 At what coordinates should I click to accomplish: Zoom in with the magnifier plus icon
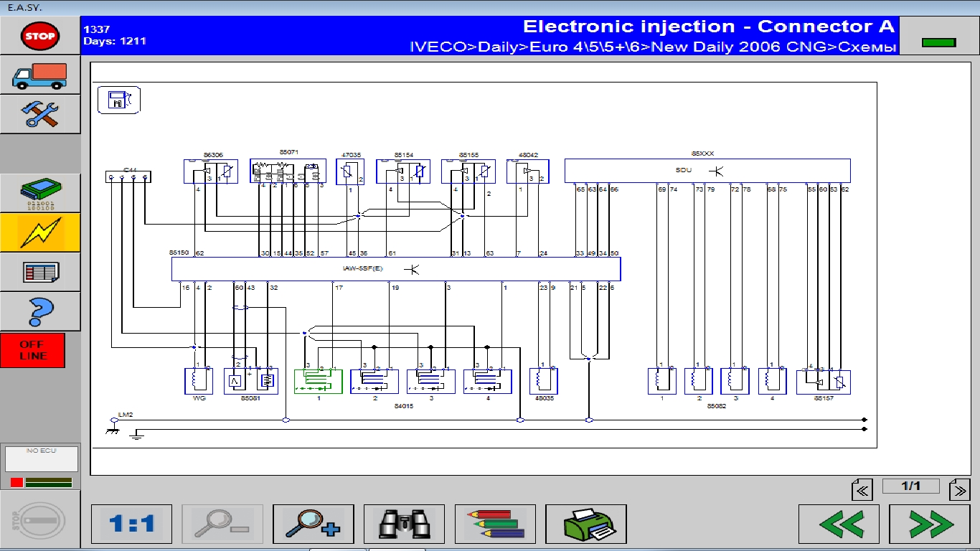[x=314, y=524]
